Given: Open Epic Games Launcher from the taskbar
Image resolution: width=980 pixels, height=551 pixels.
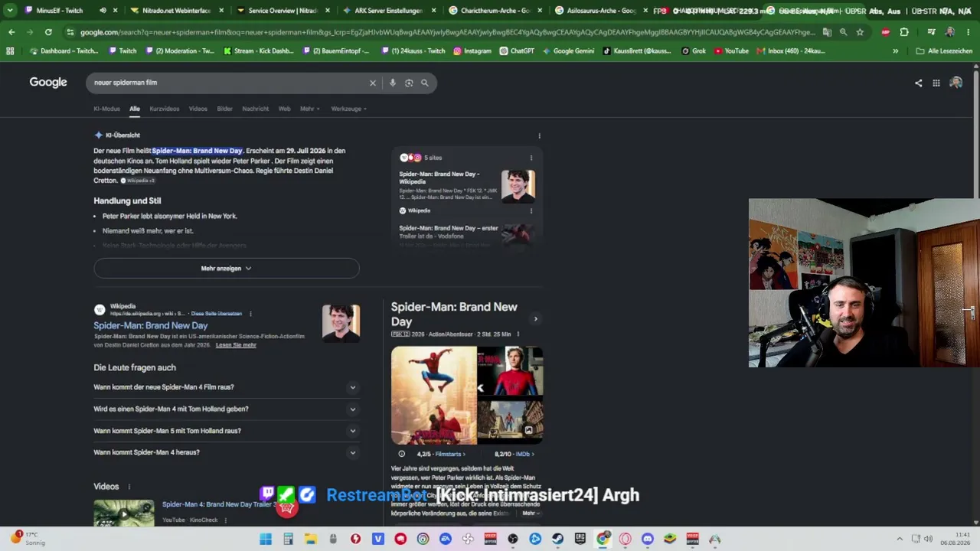Looking at the screenshot, I should [580, 539].
